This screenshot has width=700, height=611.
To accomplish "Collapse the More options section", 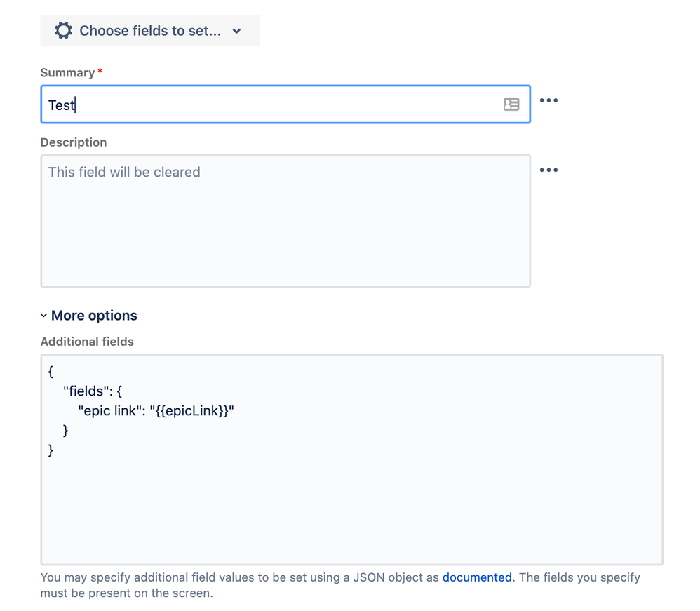I will [89, 316].
